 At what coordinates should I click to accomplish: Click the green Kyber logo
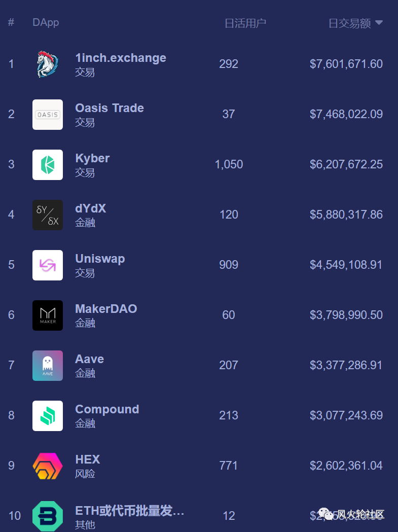48,165
